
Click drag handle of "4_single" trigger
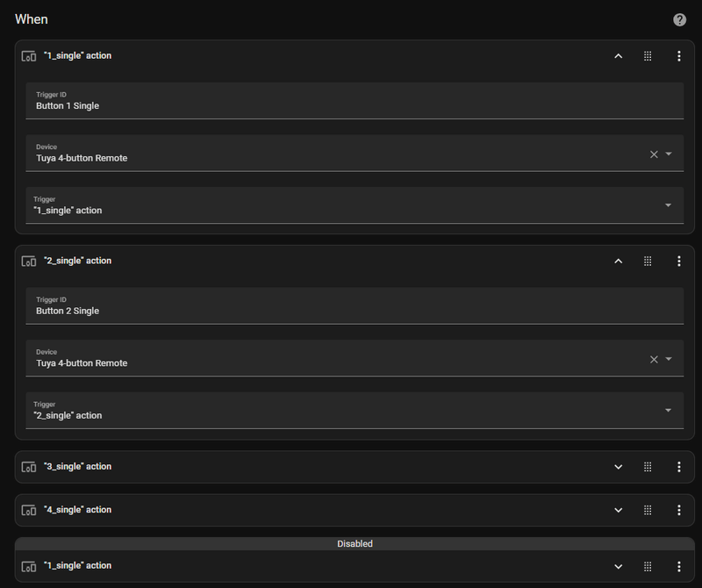(648, 510)
